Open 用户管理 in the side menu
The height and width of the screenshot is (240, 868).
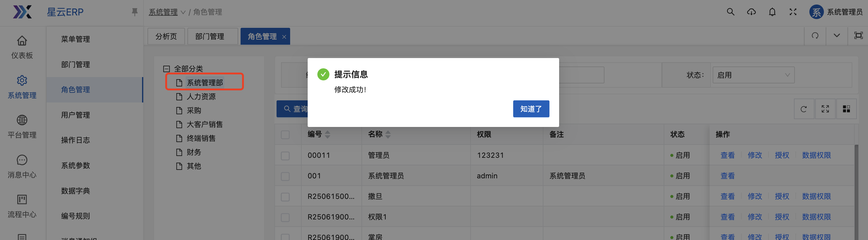76,115
